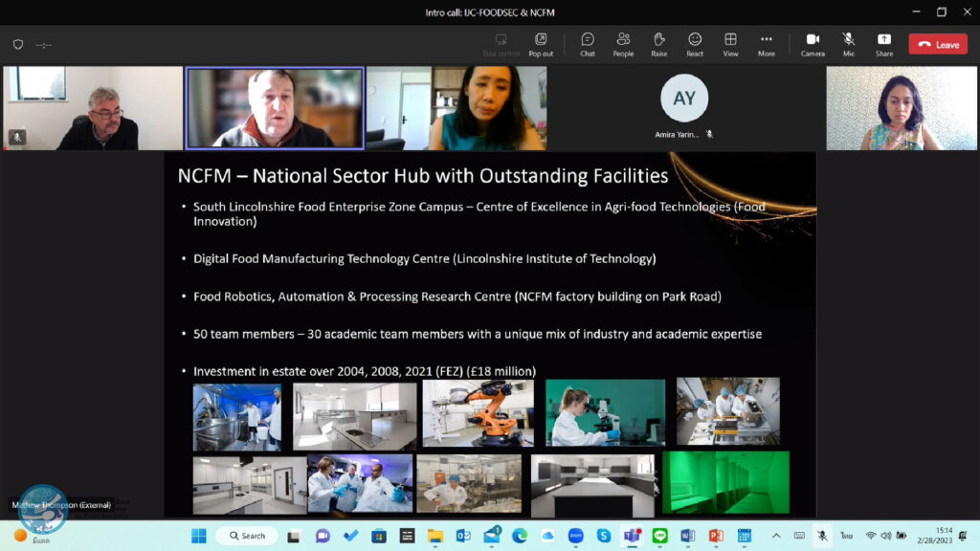Click the green-lit room photo
This screenshot has width=980, height=551.
click(x=725, y=482)
